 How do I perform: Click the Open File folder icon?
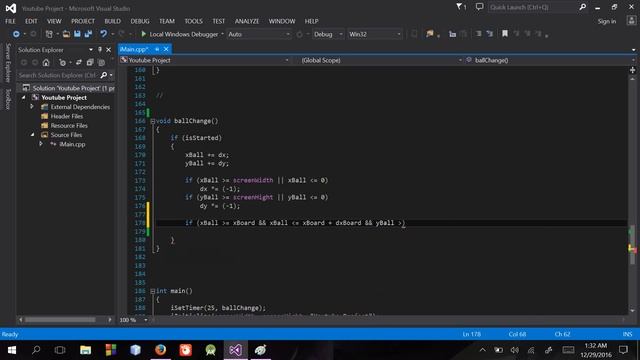coord(66,34)
